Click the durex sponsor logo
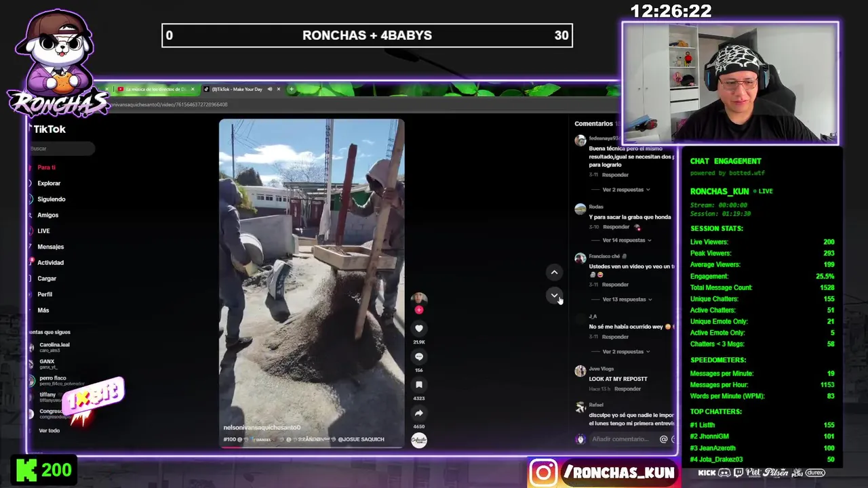The height and width of the screenshot is (488, 868). pyautogui.click(x=815, y=472)
